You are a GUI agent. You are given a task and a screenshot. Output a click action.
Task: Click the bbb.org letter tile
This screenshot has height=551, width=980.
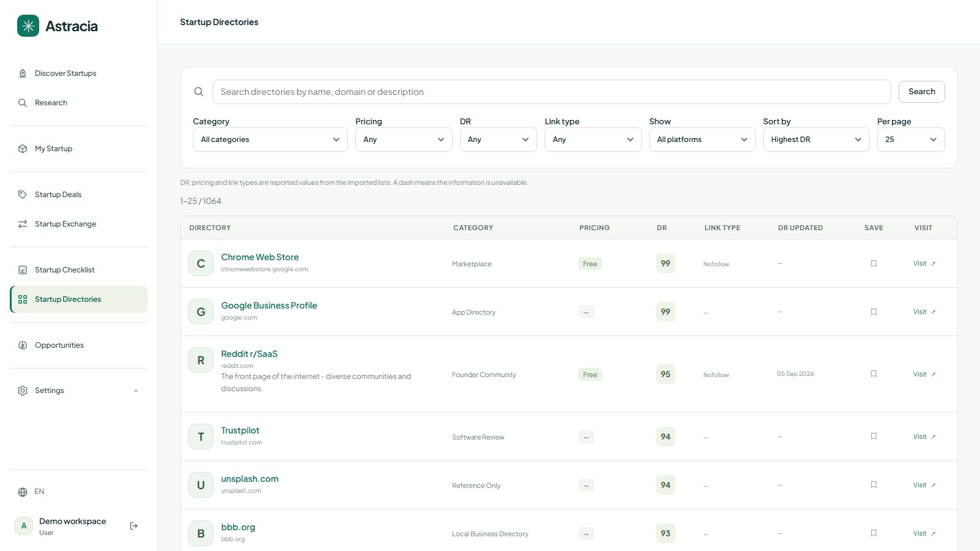click(x=201, y=533)
